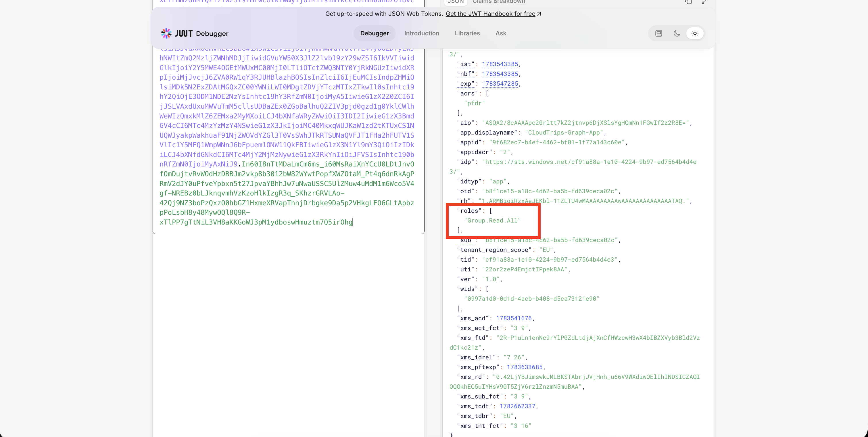Open the Ask nav tab
The height and width of the screenshot is (437, 868).
point(501,33)
